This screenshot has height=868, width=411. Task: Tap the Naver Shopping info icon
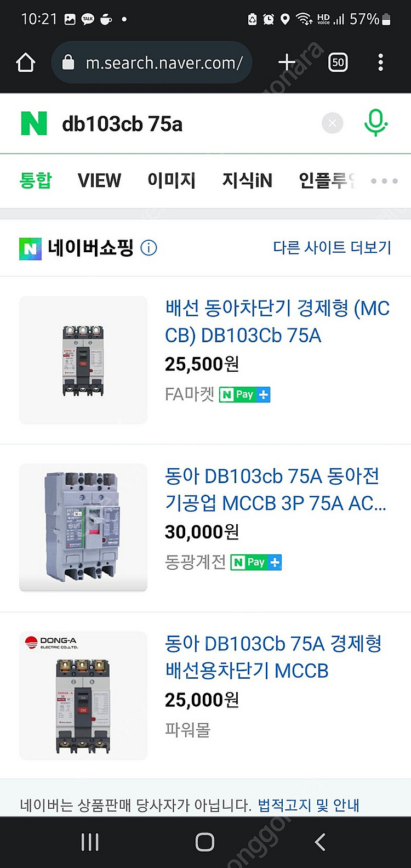(x=149, y=248)
